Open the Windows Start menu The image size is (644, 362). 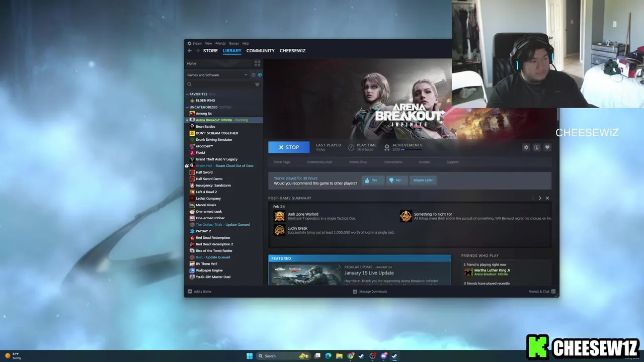pos(250,356)
